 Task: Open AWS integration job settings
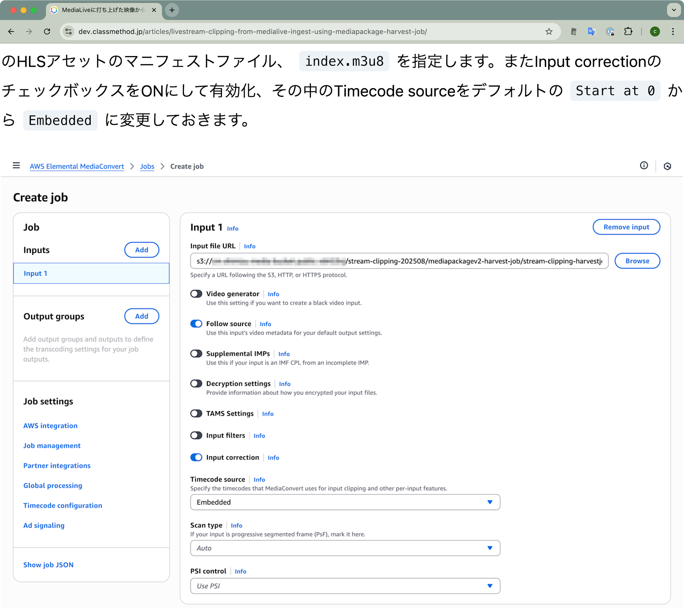pos(50,425)
